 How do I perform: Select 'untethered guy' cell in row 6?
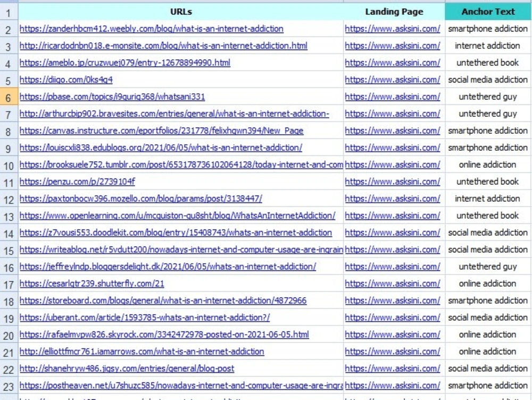tap(488, 96)
